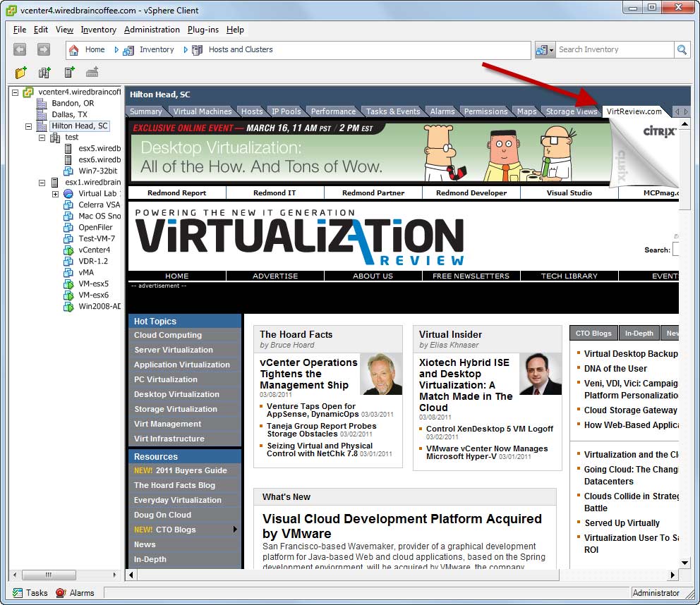Select the VM-esx5 virtual machine icon

coord(68,283)
